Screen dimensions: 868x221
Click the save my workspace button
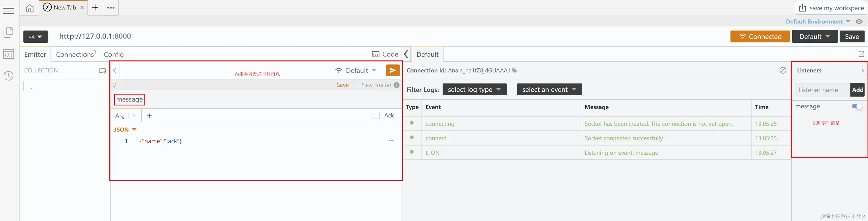point(831,8)
